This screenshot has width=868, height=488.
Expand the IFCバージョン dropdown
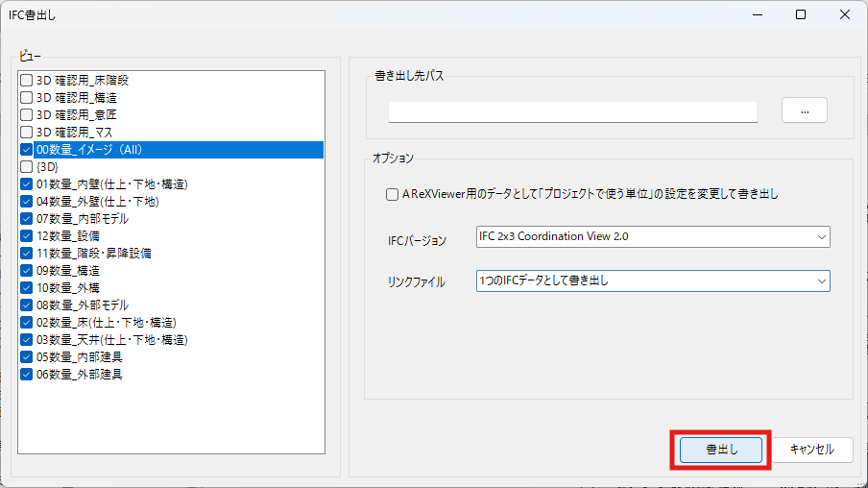(x=653, y=236)
